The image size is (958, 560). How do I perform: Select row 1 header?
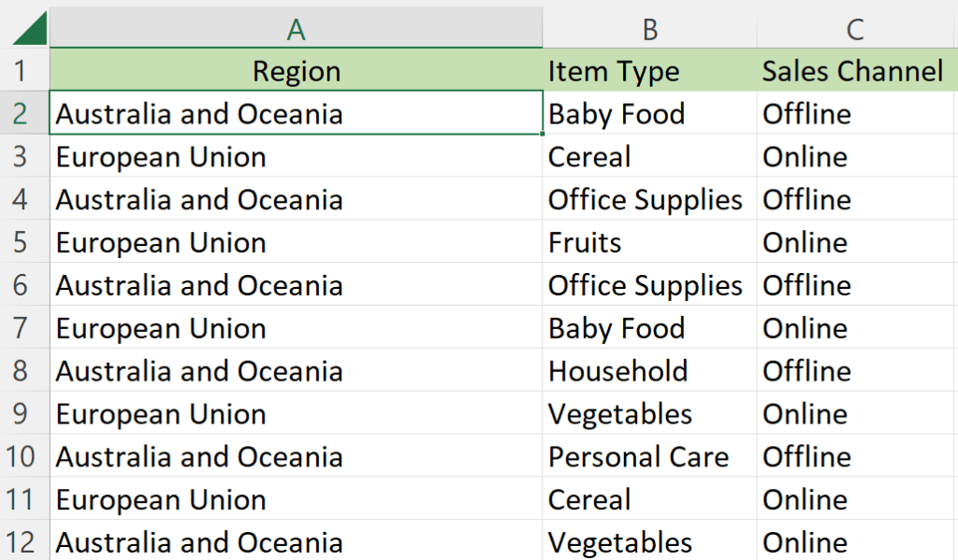point(25,70)
